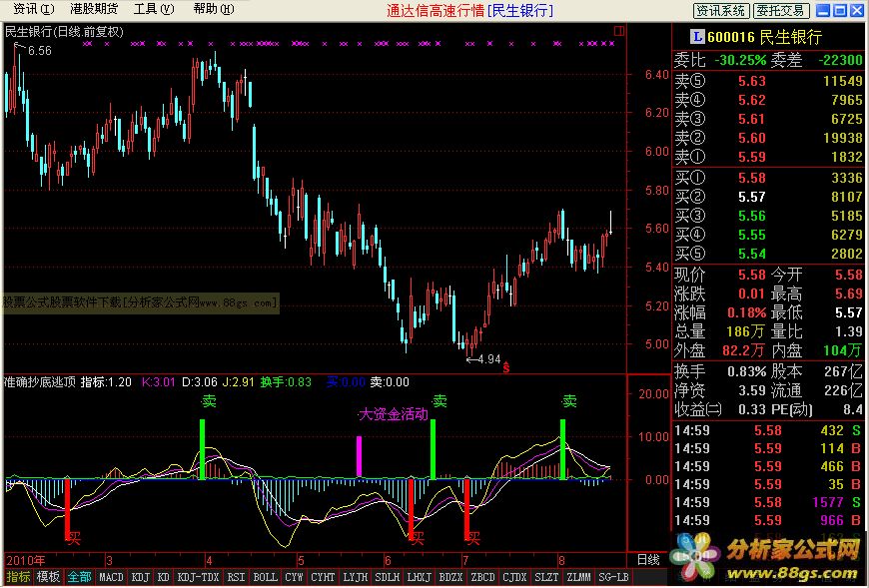Switch to the ZLMM indicator tab
This screenshot has height=588, width=869.
pyautogui.click(x=578, y=577)
